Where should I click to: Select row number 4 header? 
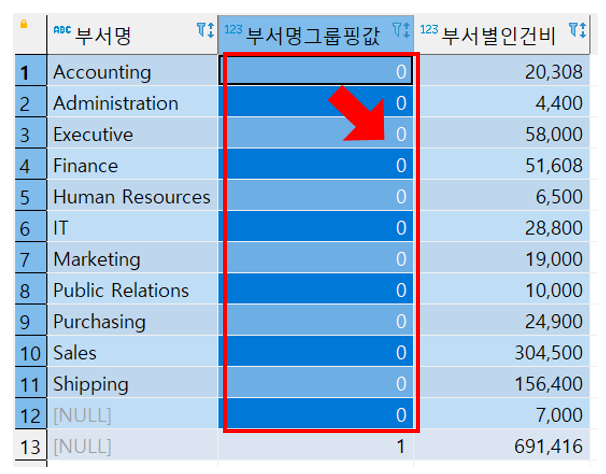point(31,164)
